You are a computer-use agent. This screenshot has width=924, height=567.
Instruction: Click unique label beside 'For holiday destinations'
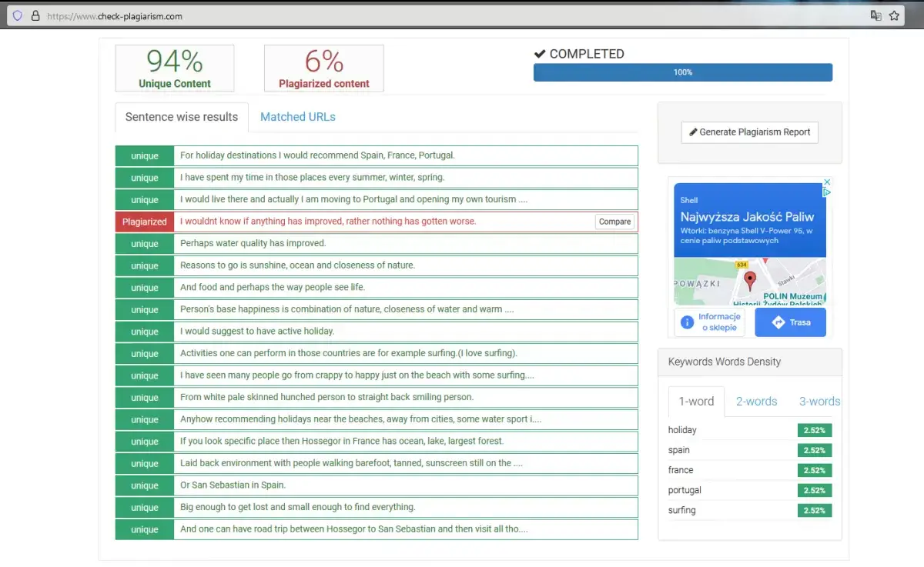click(145, 155)
